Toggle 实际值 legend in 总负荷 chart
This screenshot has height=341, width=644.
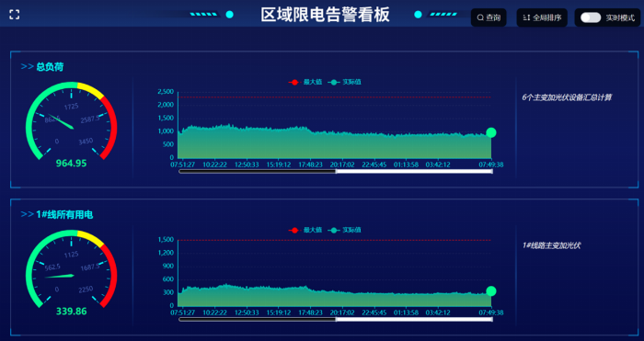pos(344,82)
